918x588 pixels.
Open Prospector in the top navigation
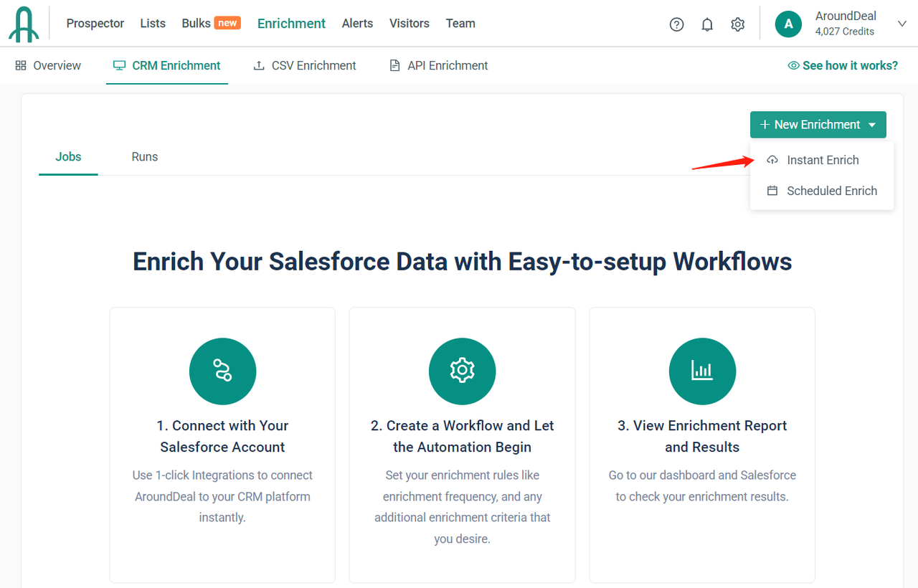(x=95, y=24)
